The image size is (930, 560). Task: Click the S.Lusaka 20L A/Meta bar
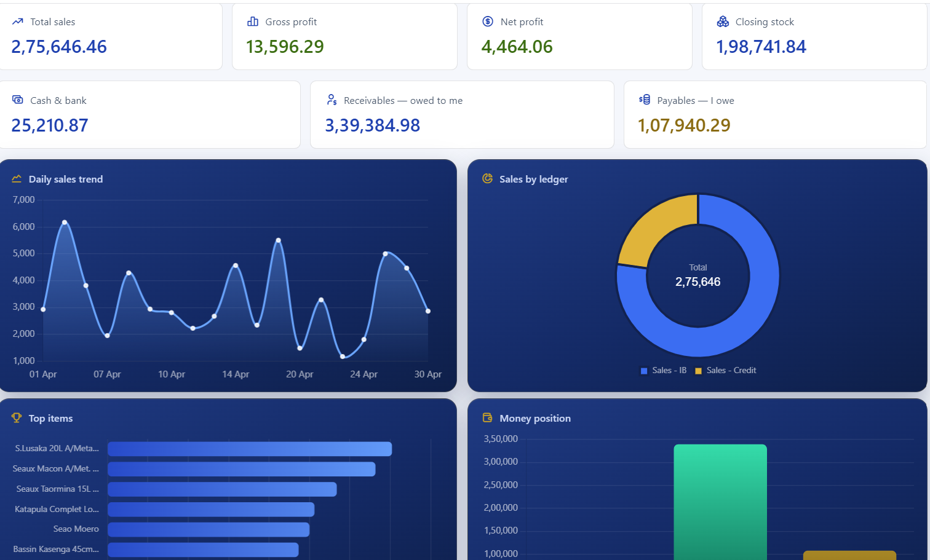pyautogui.click(x=250, y=449)
